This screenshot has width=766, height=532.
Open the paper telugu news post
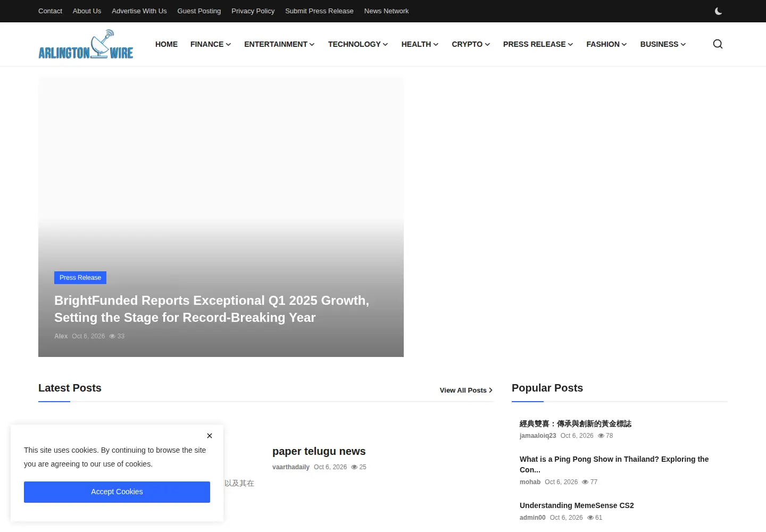(319, 452)
